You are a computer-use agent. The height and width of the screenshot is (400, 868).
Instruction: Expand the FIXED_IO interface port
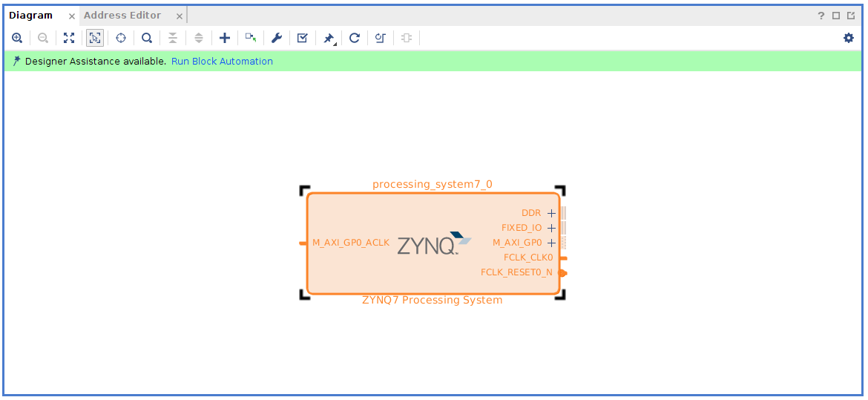coord(550,228)
